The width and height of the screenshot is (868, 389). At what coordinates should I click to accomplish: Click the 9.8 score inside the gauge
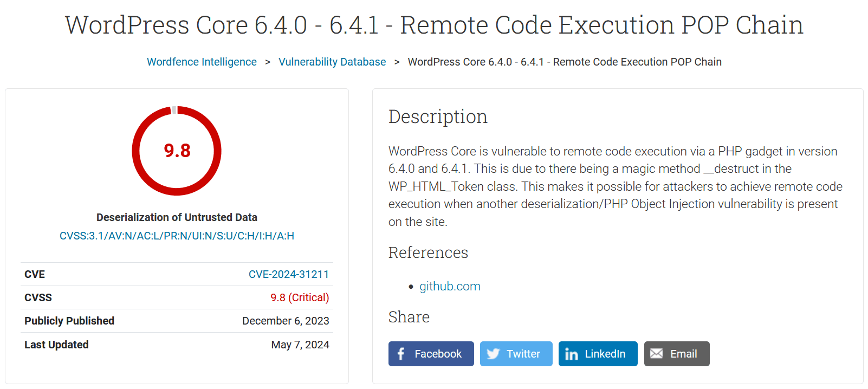pyautogui.click(x=177, y=152)
